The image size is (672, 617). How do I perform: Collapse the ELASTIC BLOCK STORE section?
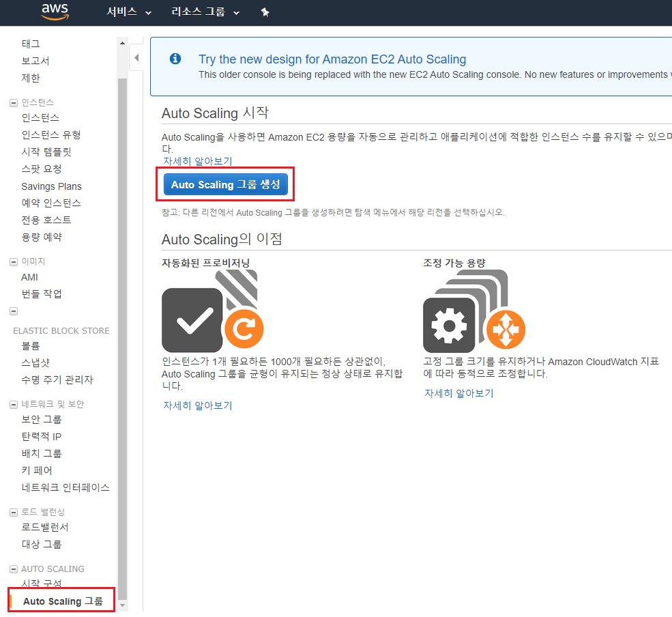pos(14,311)
